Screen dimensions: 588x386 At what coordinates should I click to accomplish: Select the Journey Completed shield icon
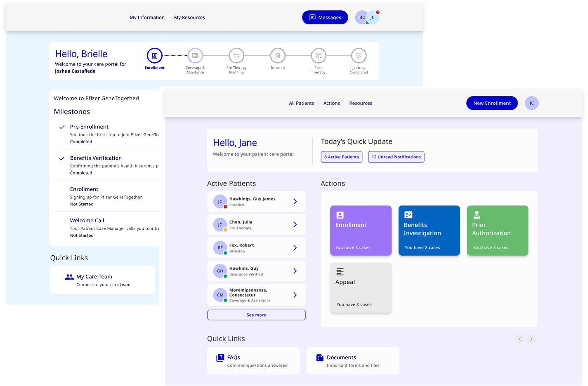pos(359,56)
